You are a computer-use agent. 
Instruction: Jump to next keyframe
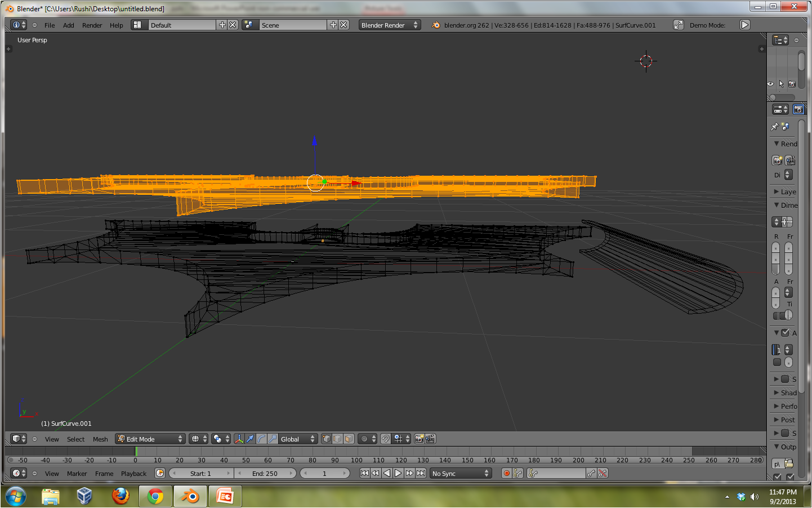tap(409, 473)
